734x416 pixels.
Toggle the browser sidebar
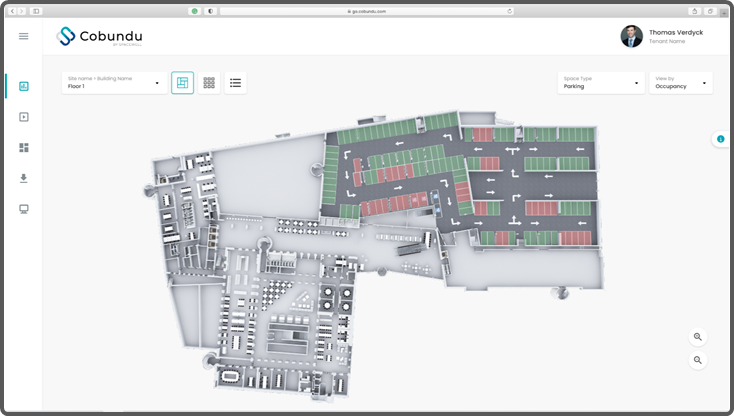[36, 11]
